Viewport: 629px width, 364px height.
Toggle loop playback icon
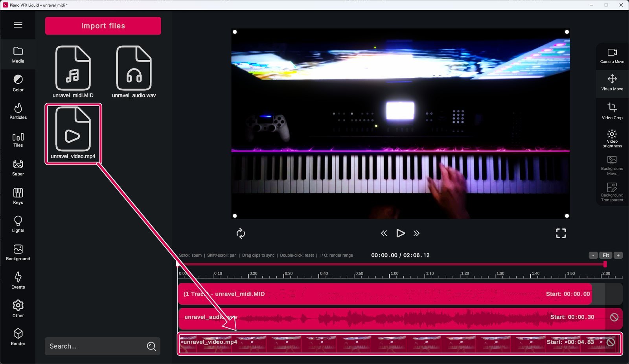click(x=241, y=233)
